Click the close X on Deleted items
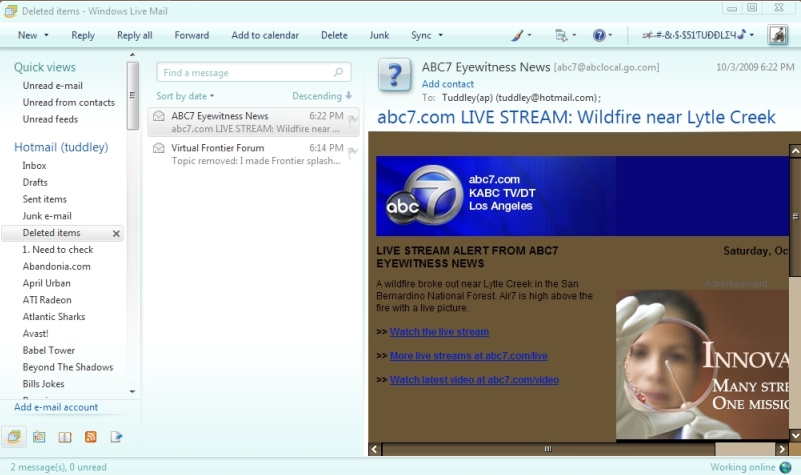 point(116,233)
